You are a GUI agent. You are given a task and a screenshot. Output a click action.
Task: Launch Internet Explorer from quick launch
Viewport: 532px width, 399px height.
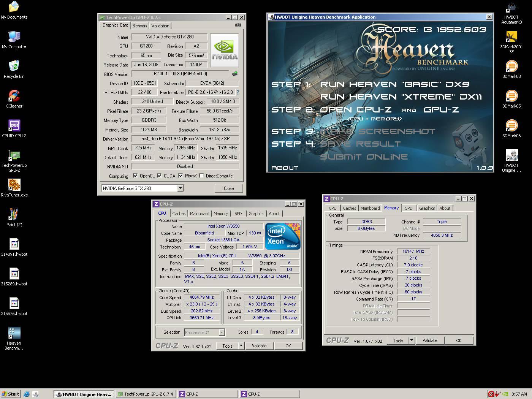27,394
